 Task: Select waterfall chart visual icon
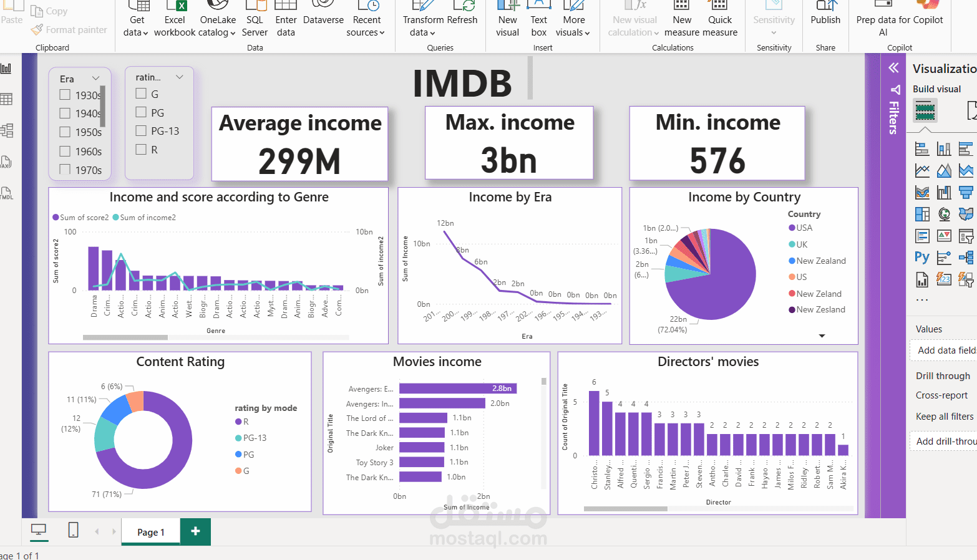click(x=944, y=192)
